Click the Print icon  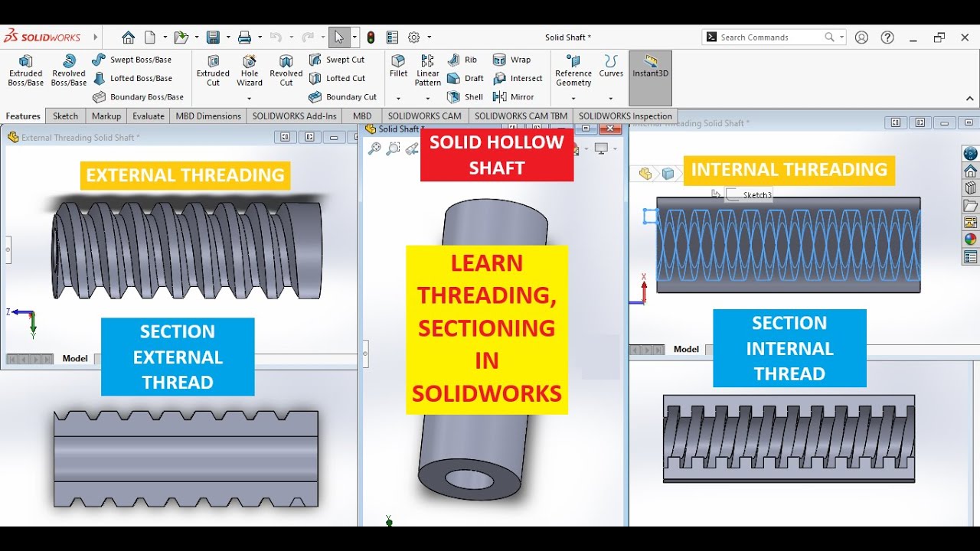coord(244,37)
